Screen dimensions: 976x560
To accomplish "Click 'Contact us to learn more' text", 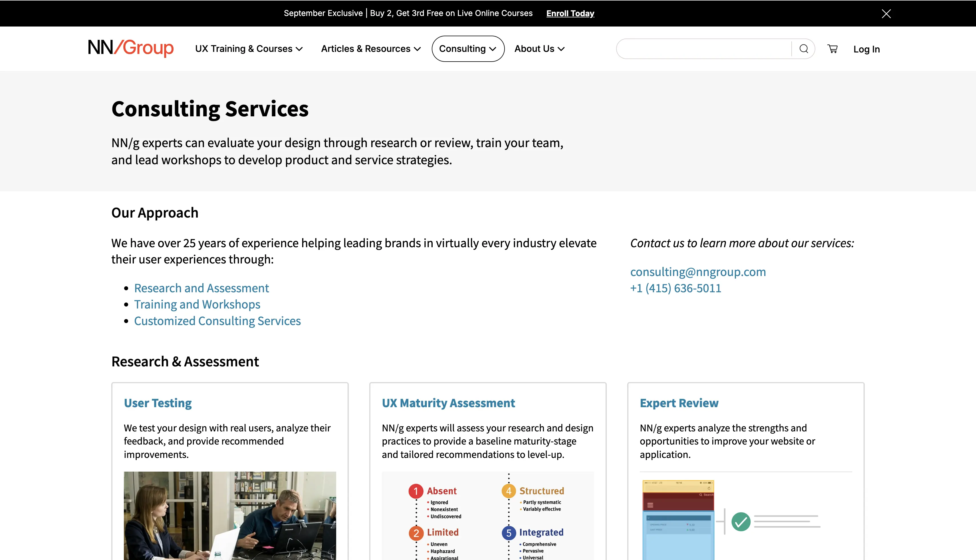I will 742,243.
